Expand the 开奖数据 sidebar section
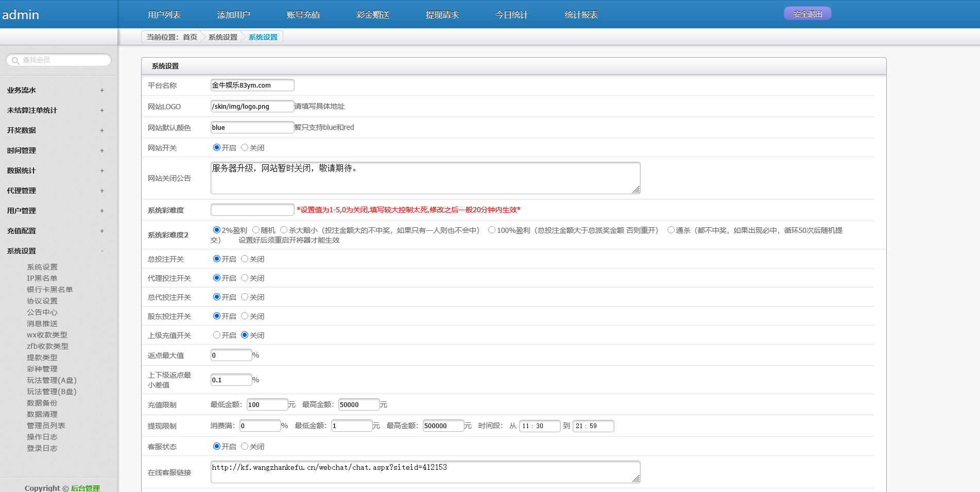 pos(56,130)
